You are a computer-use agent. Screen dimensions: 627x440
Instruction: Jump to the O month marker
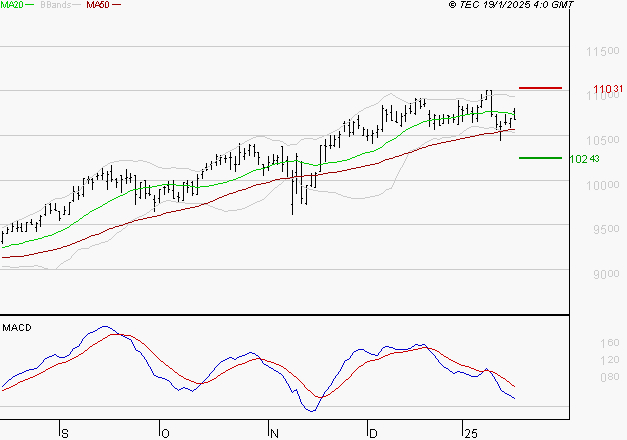click(164, 433)
